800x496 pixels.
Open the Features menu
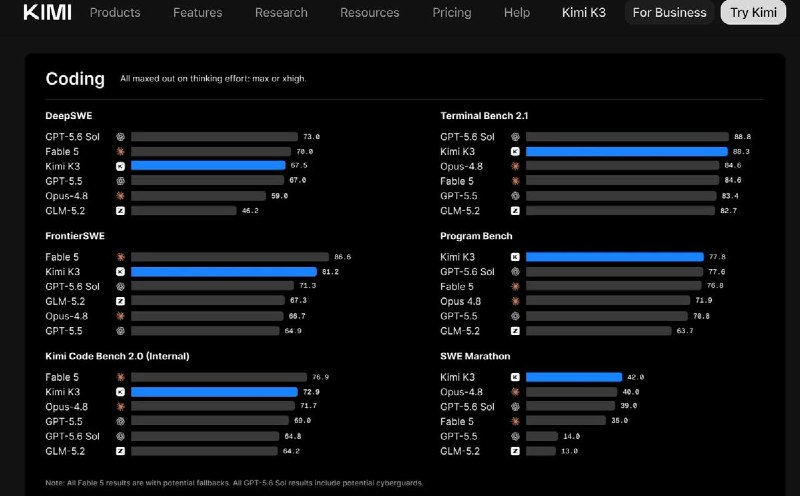[x=197, y=12]
